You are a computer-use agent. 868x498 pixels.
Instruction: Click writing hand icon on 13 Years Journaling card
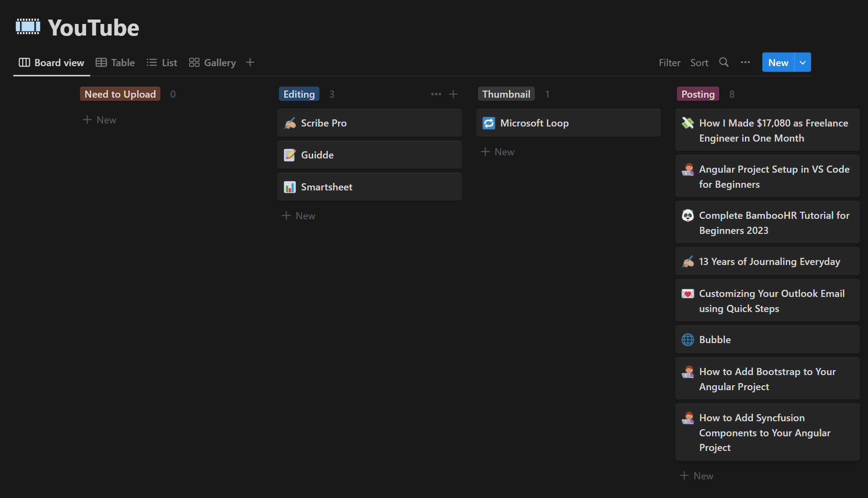(688, 261)
